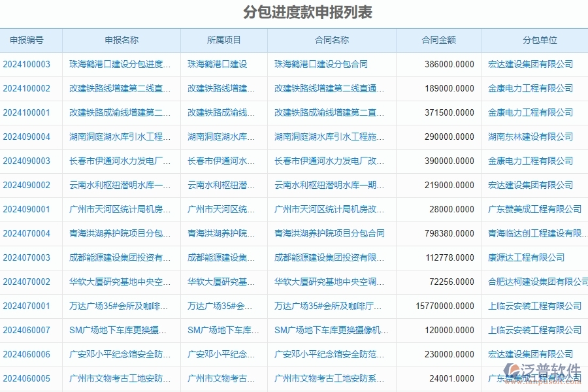Sort by the 申报编号 column header
Image resolution: width=588 pixels, height=392 pixels.
26,40
